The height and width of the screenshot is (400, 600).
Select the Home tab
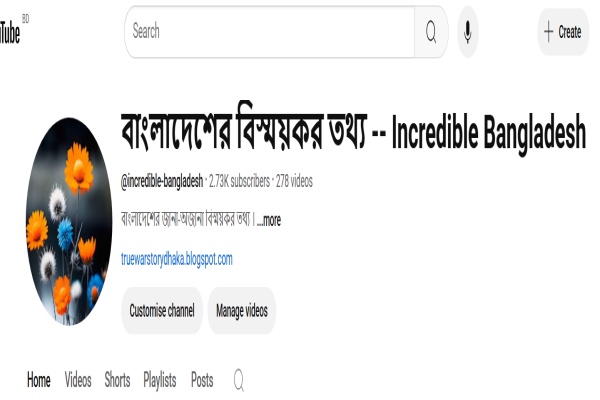(x=39, y=380)
